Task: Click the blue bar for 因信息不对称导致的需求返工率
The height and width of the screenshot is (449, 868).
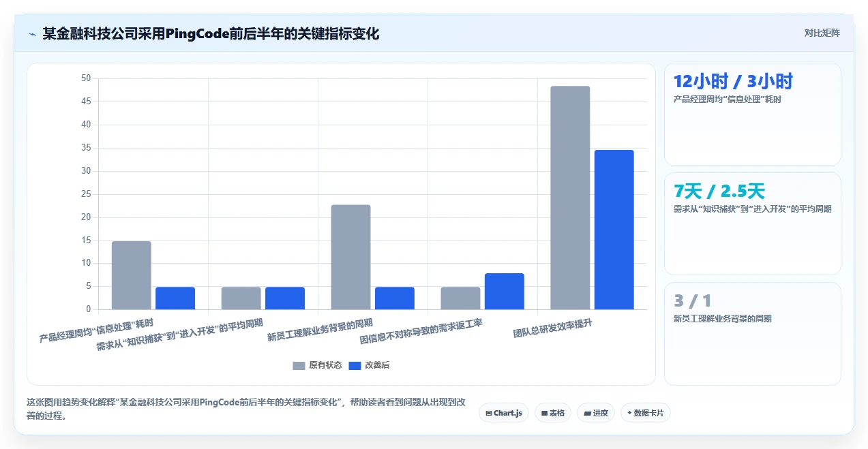Action: click(504, 292)
